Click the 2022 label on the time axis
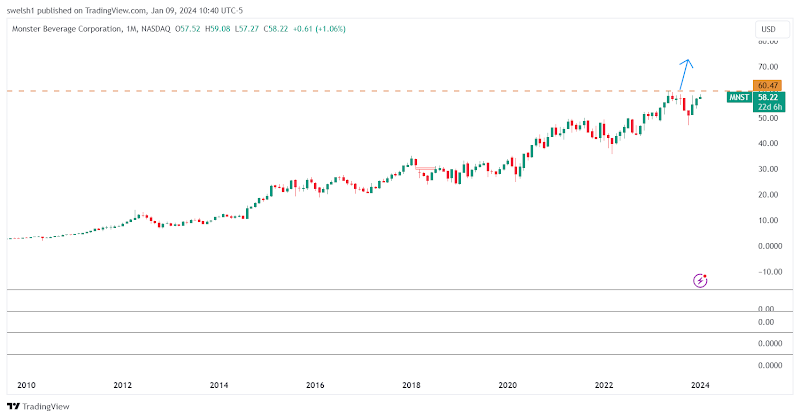The image size is (800, 418). click(604, 385)
